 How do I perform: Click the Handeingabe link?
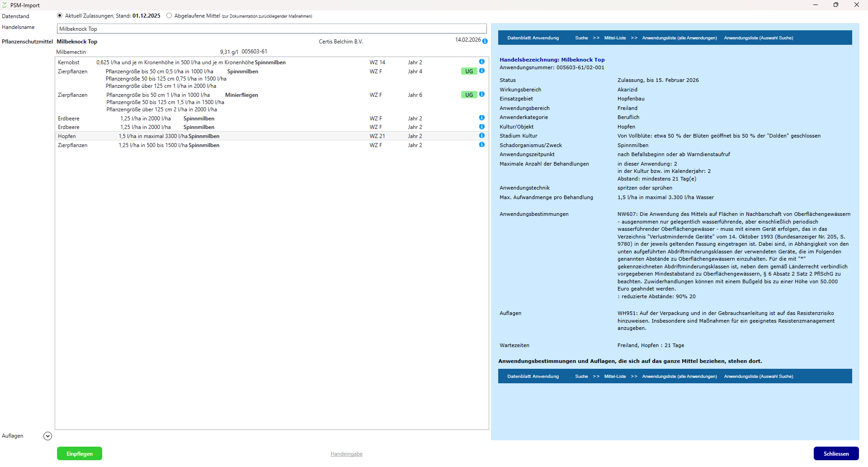(346, 454)
